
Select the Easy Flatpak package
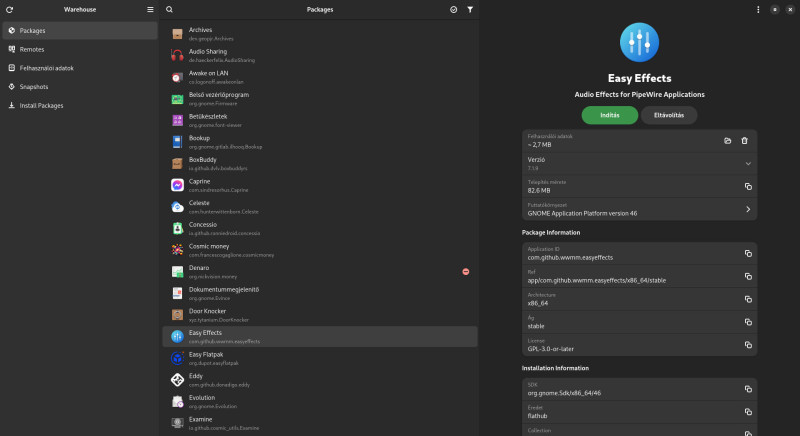[320, 358]
